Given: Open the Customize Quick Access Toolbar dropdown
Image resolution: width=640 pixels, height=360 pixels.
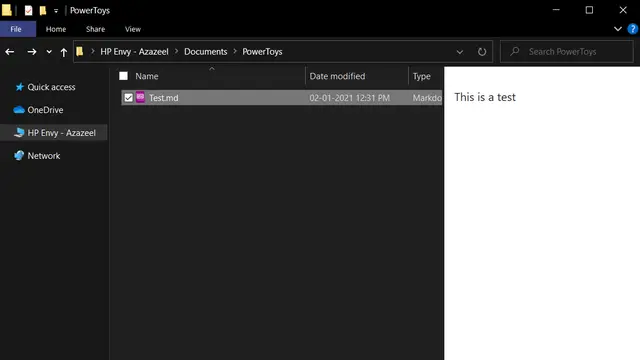Looking at the screenshot, I should [x=56, y=11].
